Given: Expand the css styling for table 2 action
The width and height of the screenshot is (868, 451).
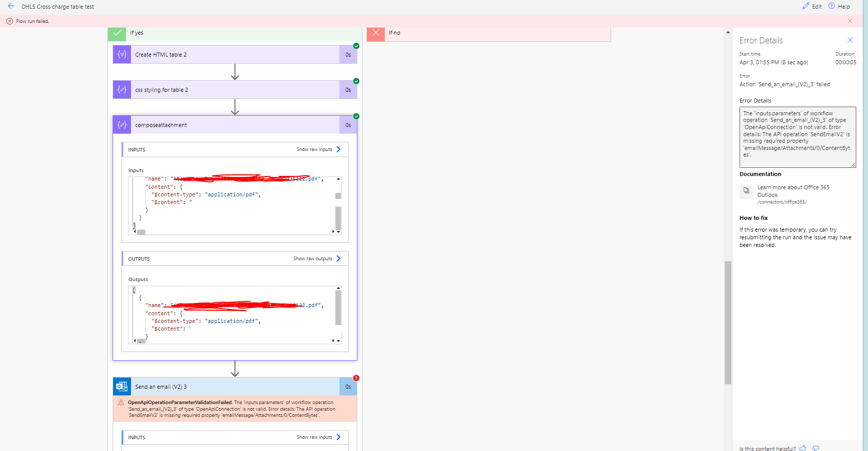Looking at the screenshot, I should pyautogui.click(x=235, y=90).
